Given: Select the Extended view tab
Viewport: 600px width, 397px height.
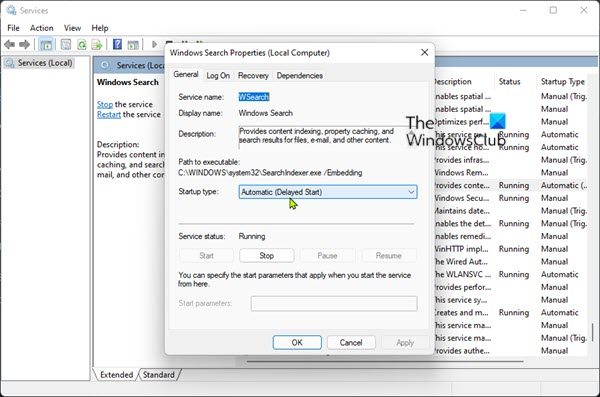Looking at the screenshot, I should (116, 374).
